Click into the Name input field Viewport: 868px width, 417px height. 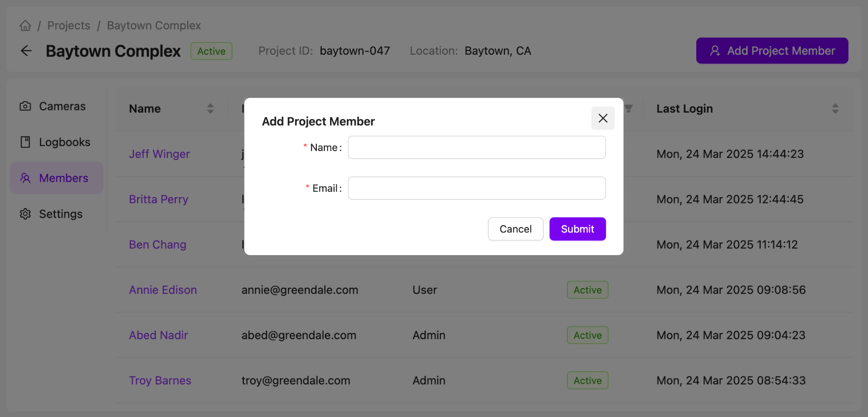[476, 147]
